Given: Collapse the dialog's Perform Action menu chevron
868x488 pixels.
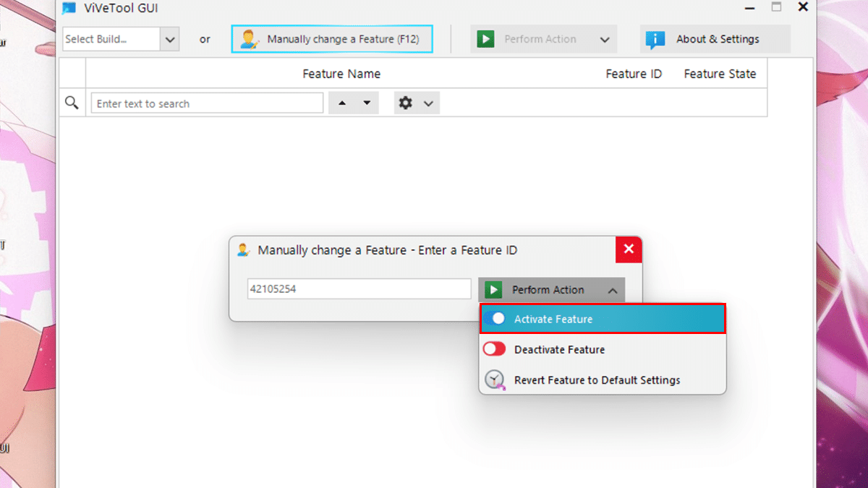Looking at the screenshot, I should tap(613, 291).
